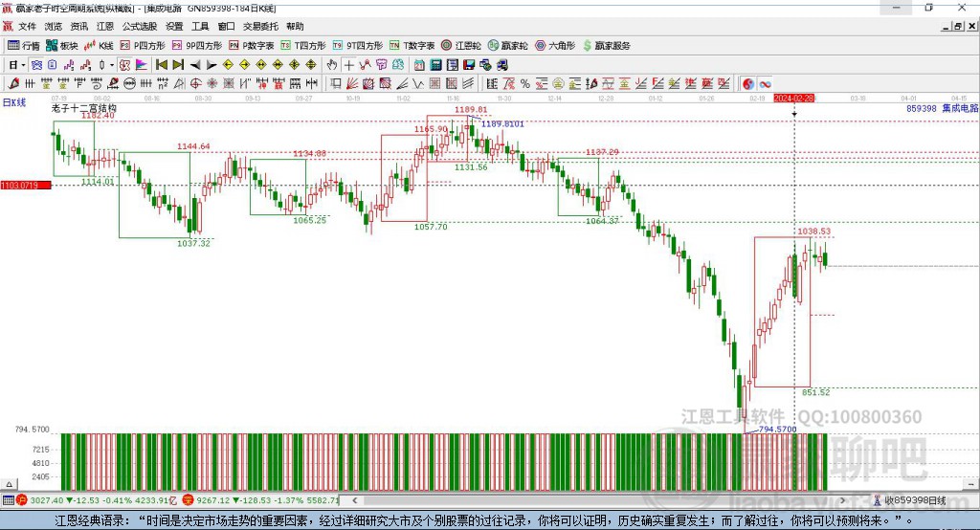Step chart left with black arrow

pyautogui.click(x=195, y=65)
